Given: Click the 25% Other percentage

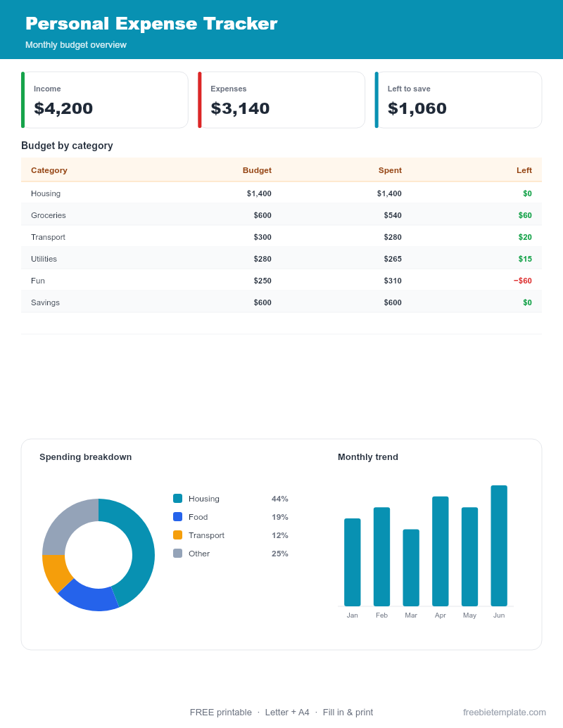Looking at the screenshot, I should tap(279, 554).
